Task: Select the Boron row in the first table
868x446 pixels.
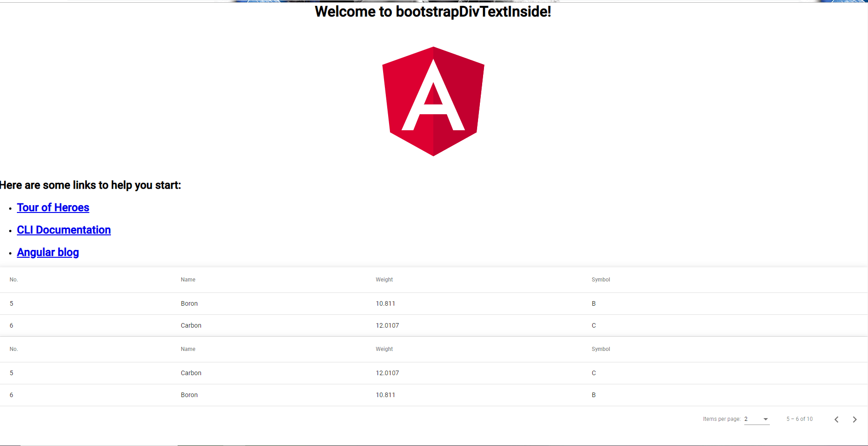Action: pos(189,303)
